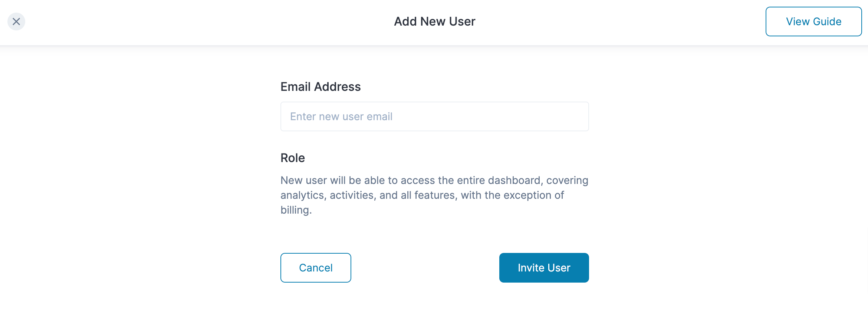Image resolution: width=868 pixels, height=313 pixels.
Task: Click the email placeholder text
Action: pyautogui.click(x=341, y=116)
